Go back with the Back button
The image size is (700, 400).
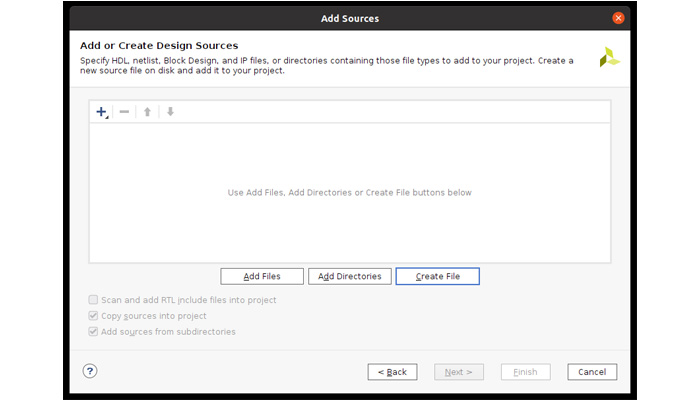coord(392,372)
